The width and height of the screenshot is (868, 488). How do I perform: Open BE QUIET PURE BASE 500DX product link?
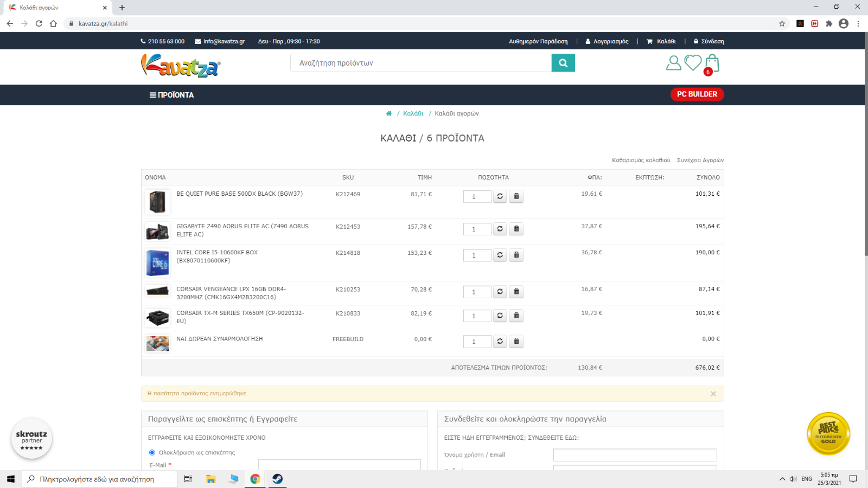tap(239, 194)
